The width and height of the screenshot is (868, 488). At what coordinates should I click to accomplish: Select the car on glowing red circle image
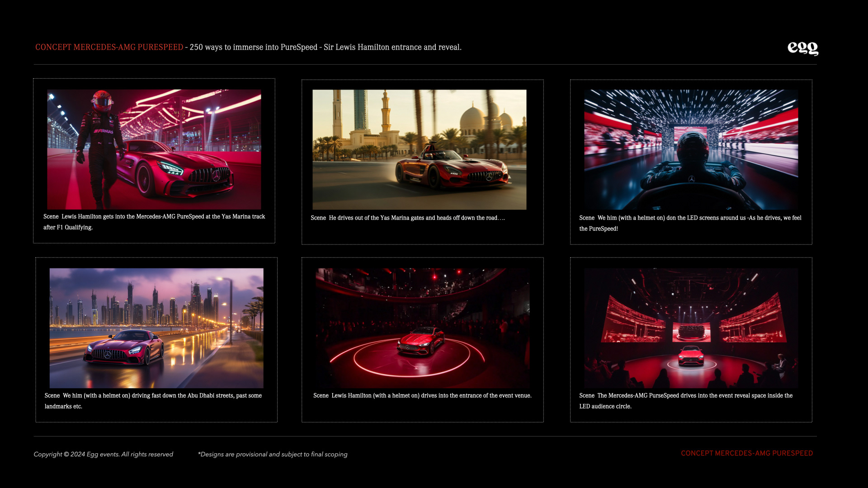point(423,328)
